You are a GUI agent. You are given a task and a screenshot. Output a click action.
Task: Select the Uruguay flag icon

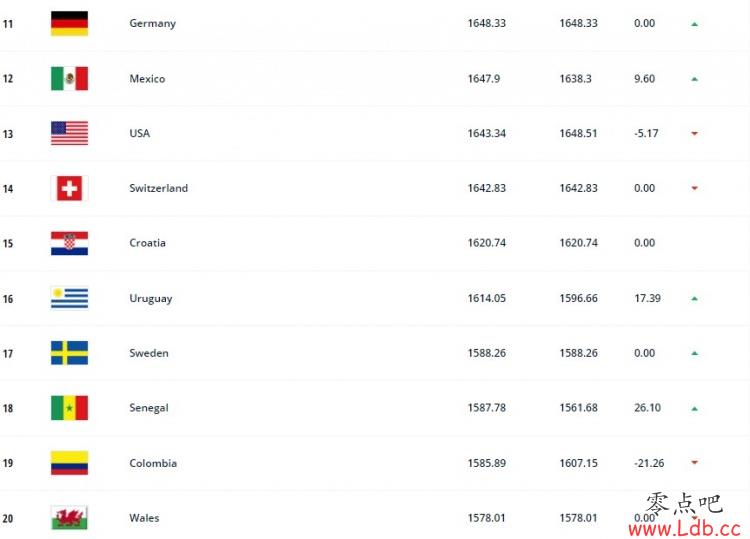click(69, 298)
